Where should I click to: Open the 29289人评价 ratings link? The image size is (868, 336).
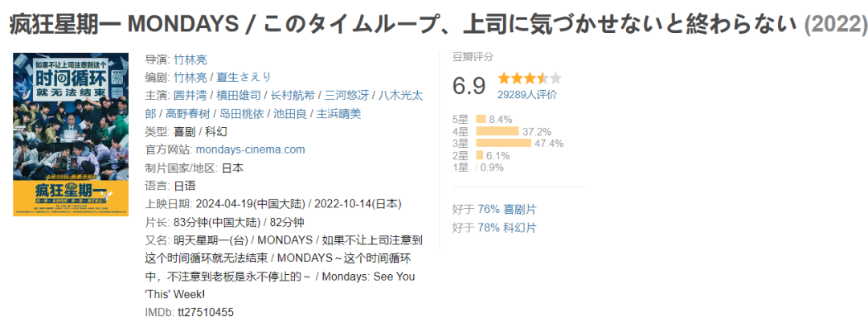pos(527,95)
